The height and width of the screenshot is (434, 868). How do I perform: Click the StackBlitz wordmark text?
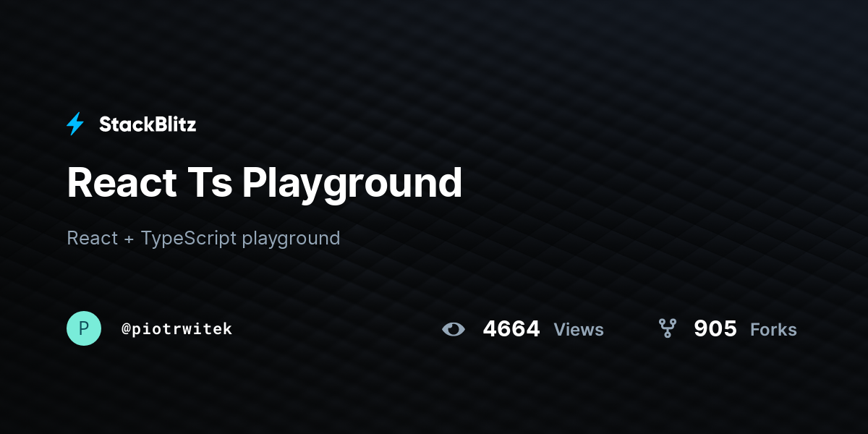pos(148,124)
